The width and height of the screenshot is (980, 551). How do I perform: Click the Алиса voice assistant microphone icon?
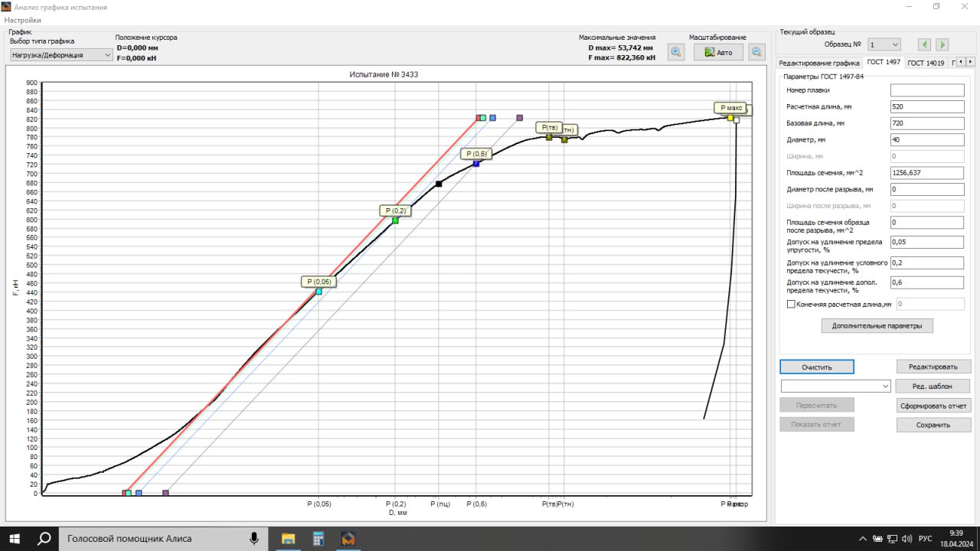pyautogui.click(x=254, y=539)
